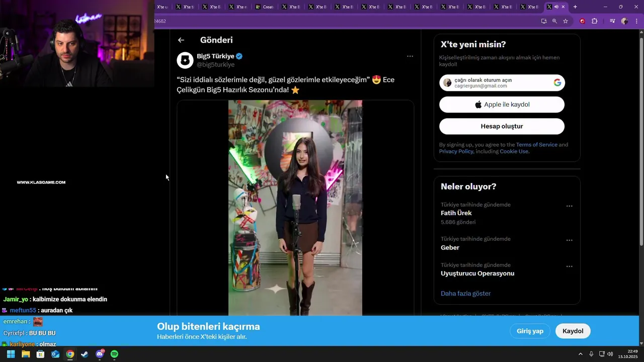Click the Big5 Türkiye account name
The image size is (644, 362).
click(215, 56)
